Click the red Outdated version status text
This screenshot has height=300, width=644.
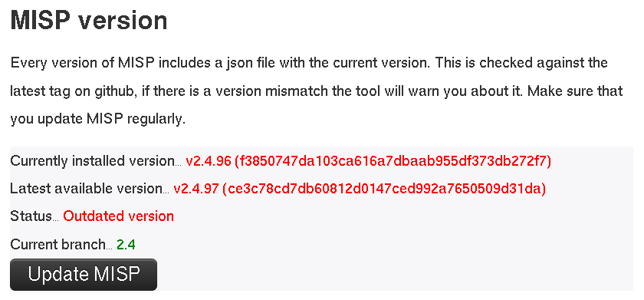point(118,216)
